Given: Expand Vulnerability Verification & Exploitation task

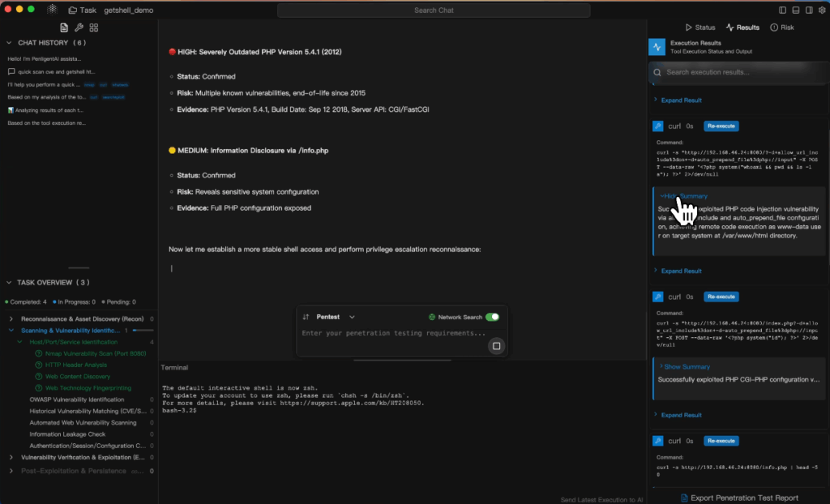Looking at the screenshot, I should click(x=11, y=457).
